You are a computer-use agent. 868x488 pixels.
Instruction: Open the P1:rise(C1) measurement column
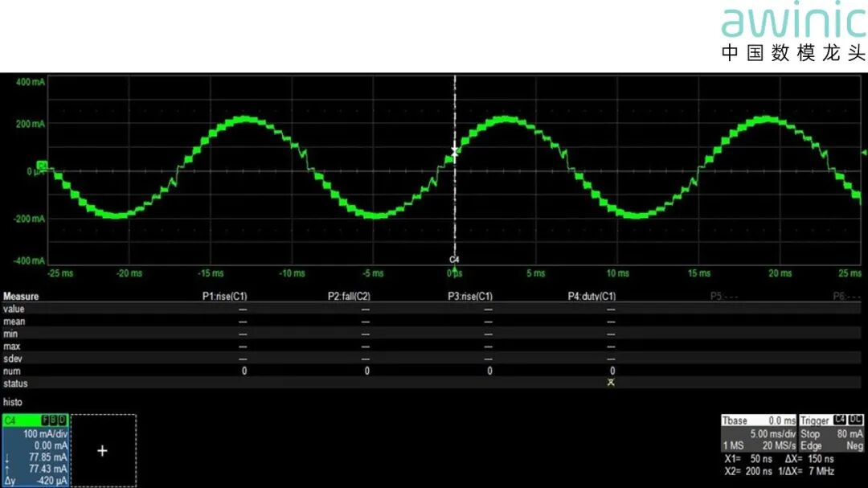(224, 296)
